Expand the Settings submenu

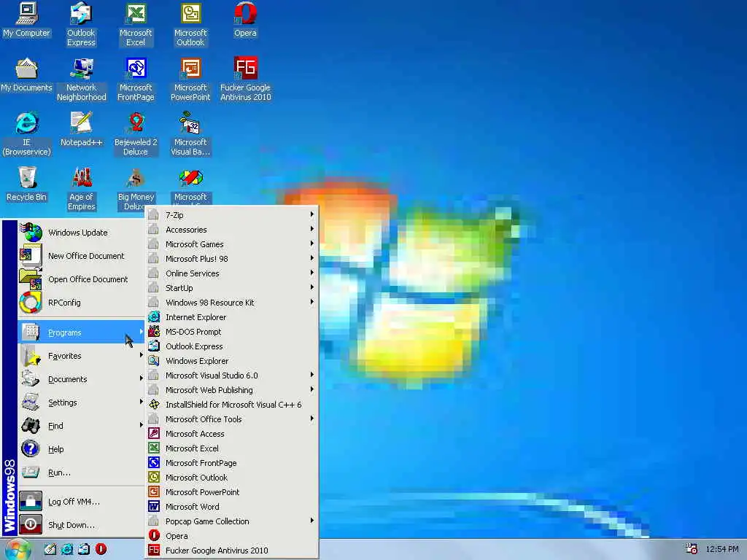pyautogui.click(x=81, y=402)
